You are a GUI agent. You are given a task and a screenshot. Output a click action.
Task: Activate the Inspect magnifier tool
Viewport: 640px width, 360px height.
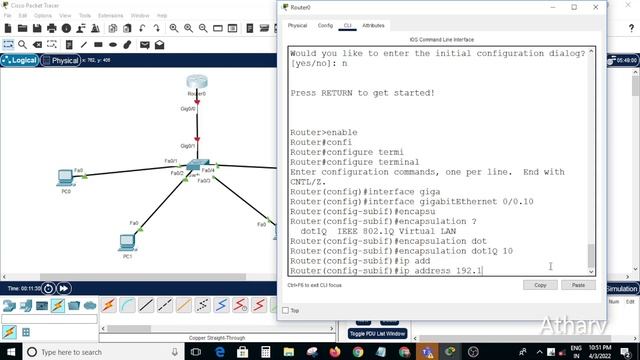[22, 44]
